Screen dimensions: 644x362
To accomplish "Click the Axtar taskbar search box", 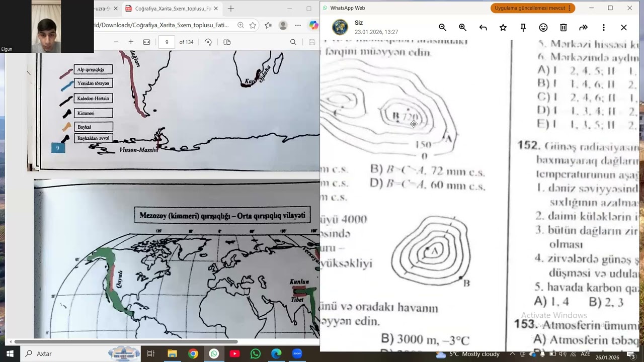I will 80,353.
